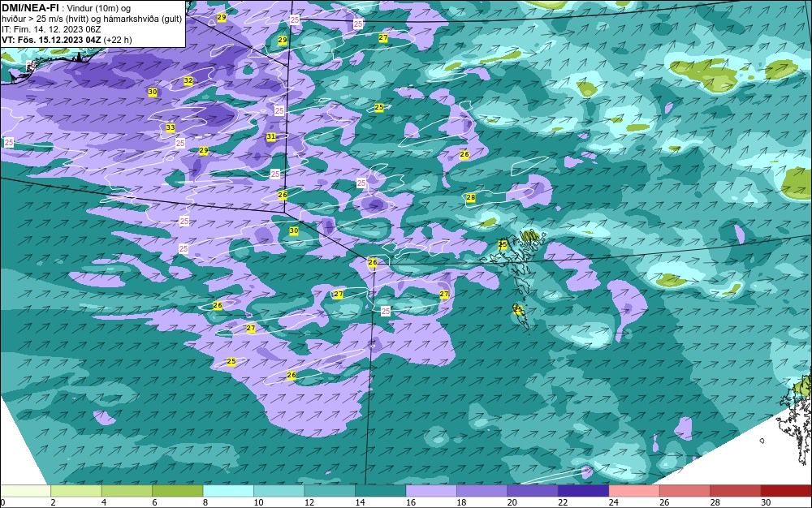Screen dimensions: 812x508
Task: Select the violet 20–22 m/s legend swatch
Action: click(533, 491)
